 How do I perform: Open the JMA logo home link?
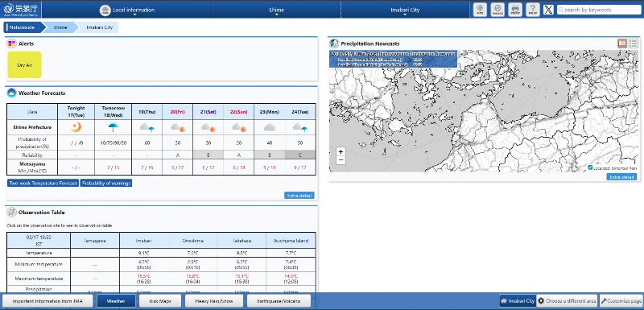coord(21,9)
